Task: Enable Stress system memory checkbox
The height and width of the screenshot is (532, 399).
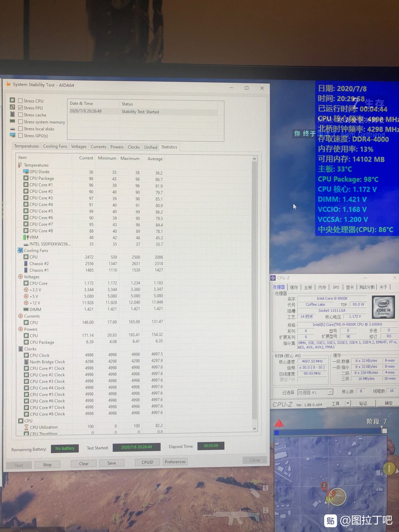Action: 20,122
